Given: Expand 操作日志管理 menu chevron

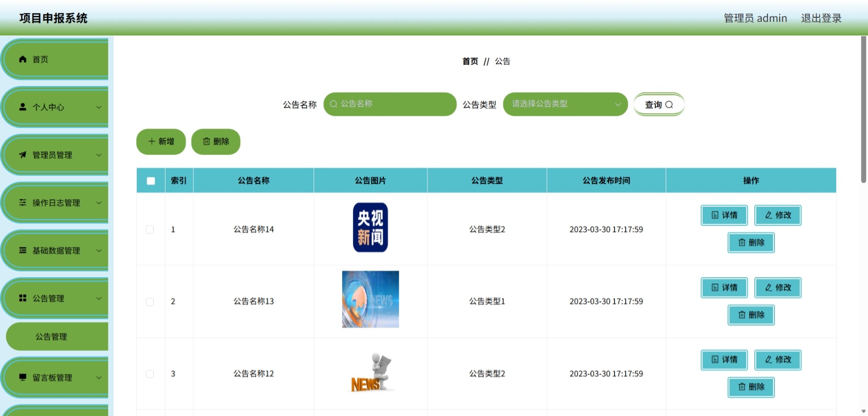Looking at the screenshot, I should pos(99,203).
